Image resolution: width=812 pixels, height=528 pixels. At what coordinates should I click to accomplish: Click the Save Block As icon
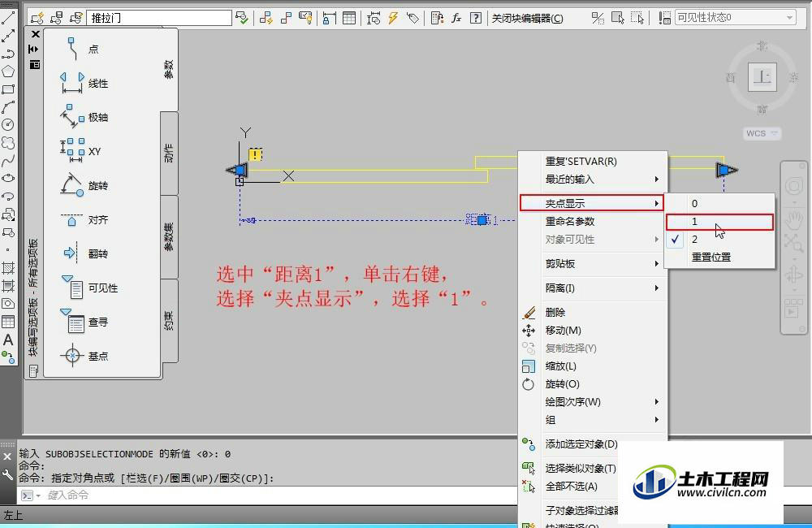coord(76,18)
